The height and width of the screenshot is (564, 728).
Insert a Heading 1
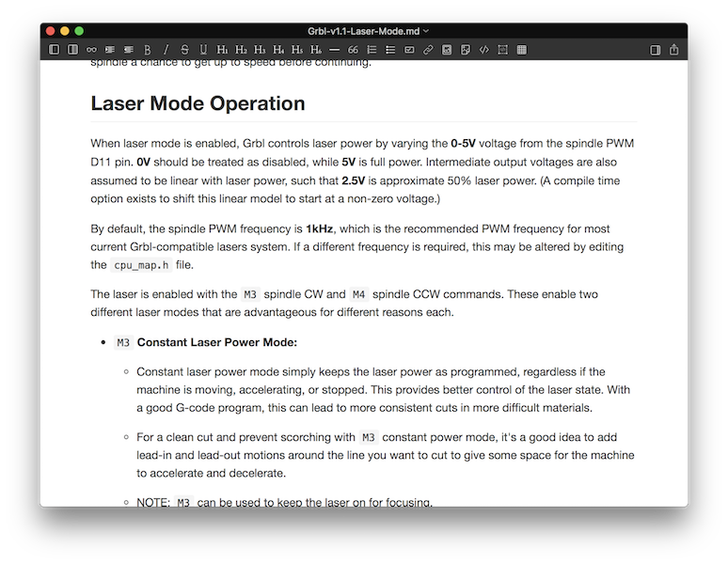click(x=222, y=50)
